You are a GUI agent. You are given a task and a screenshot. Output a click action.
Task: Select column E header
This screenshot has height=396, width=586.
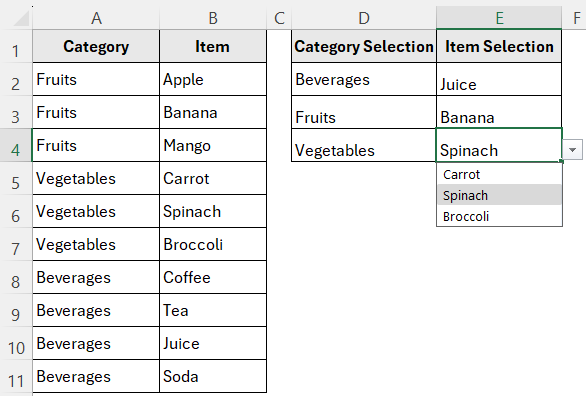[x=499, y=18]
